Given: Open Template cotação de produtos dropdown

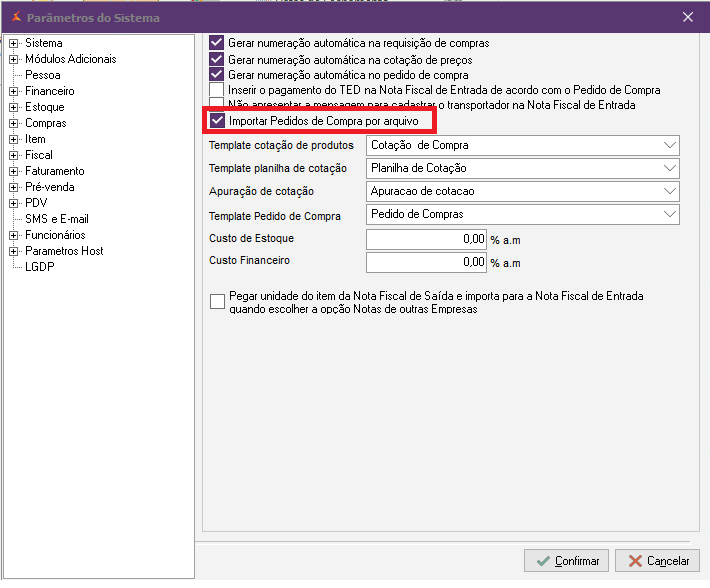Looking at the screenshot, I should click(x=523, y=145).
